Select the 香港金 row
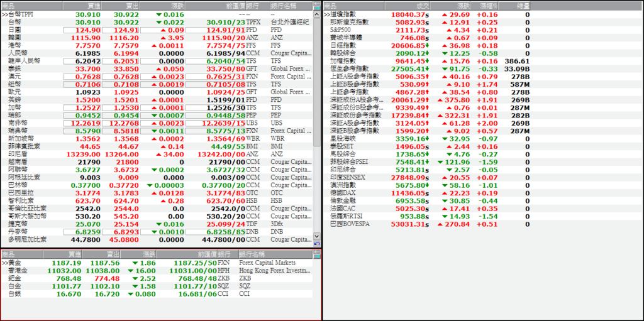This screenshot has width=644, height=321. point(157,271)
